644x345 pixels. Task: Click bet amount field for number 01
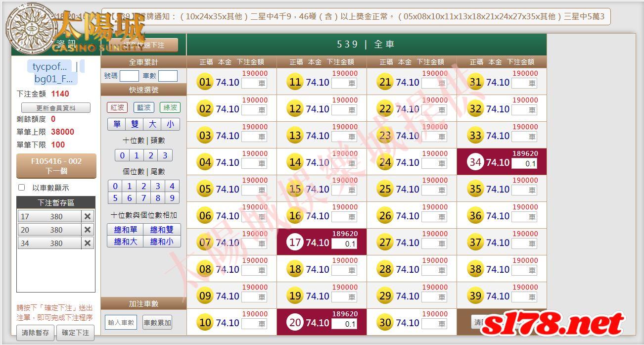254,83
